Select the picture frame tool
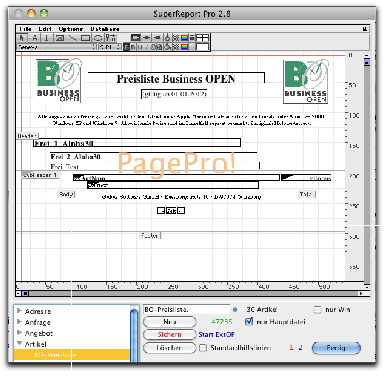The height and width of the screenshot is (377, 389). point(60,38)
